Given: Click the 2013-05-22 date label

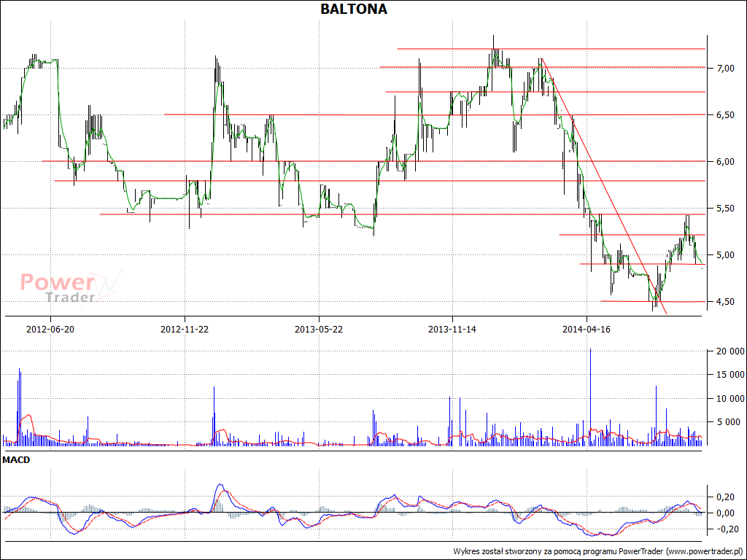Looking at the screenshot, I should pyautogui.click(x=319, y=329).
